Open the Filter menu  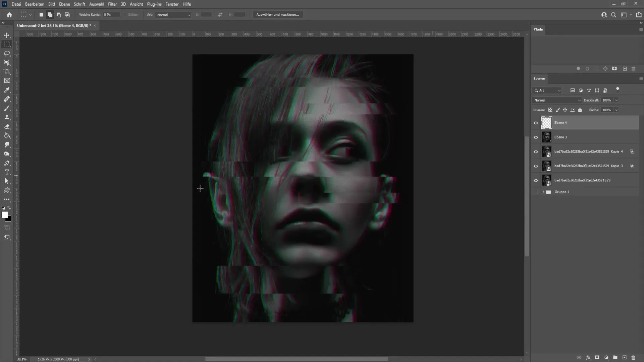[x=112, y=4]
